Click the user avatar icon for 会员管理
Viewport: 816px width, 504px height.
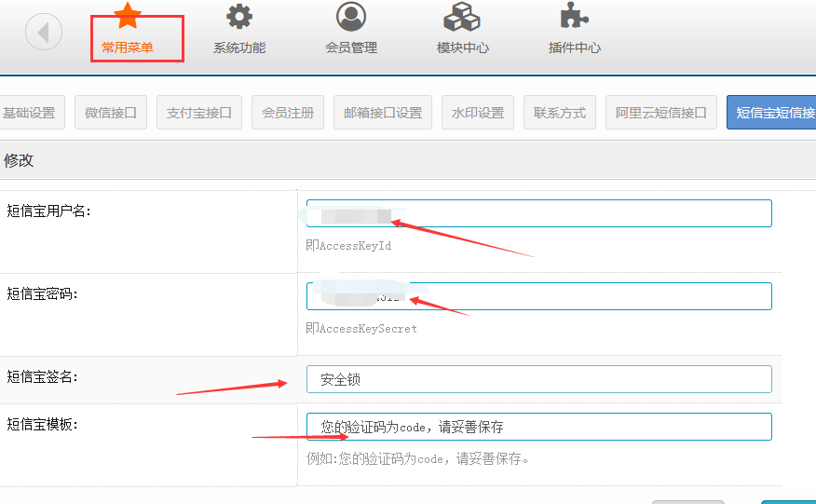pos(351,16)
